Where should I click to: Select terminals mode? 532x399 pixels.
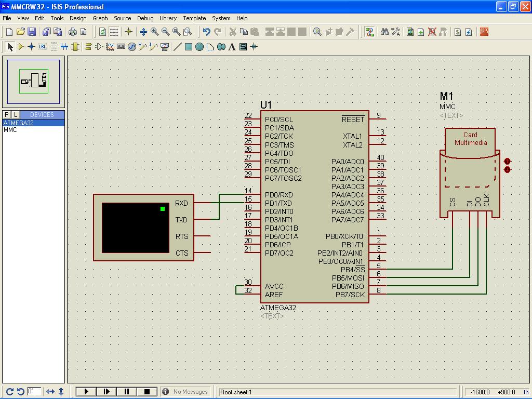(88, 47)
